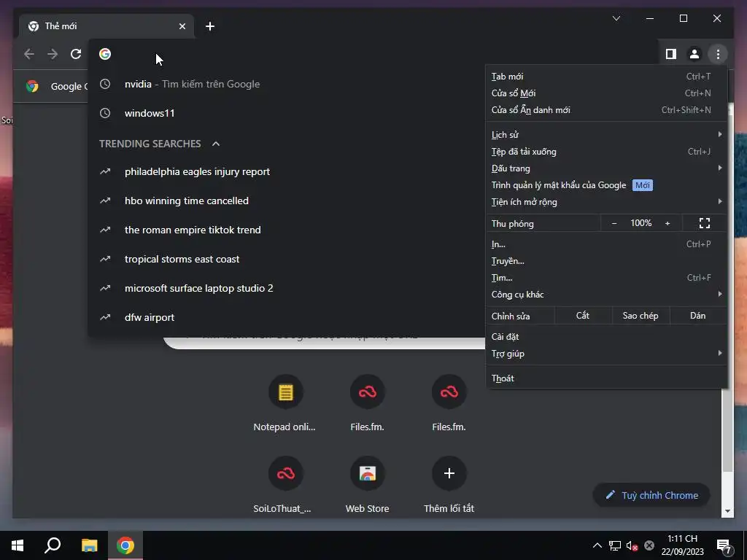Screen dimensions: 747x560
Task: Select 'Truyền...' cast menu item
Action: [606, 261]
